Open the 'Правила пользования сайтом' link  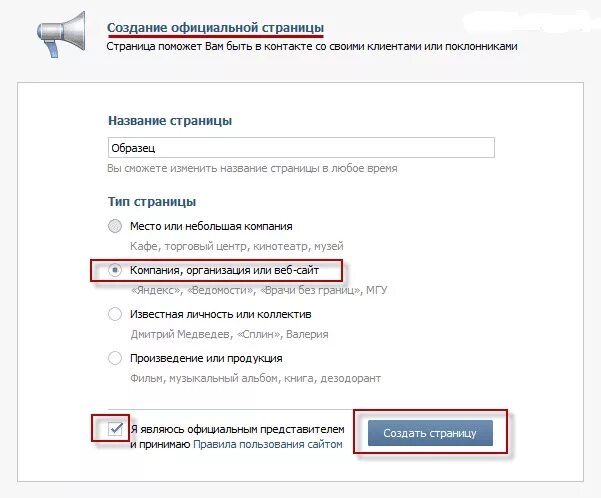pyautogui.click(x=268, y=444)
